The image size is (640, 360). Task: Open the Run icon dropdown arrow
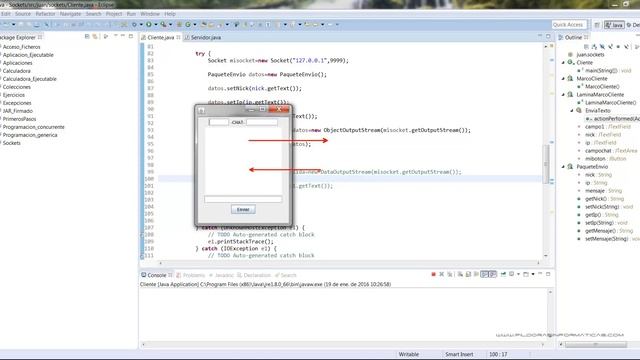(x=156, y=24)
